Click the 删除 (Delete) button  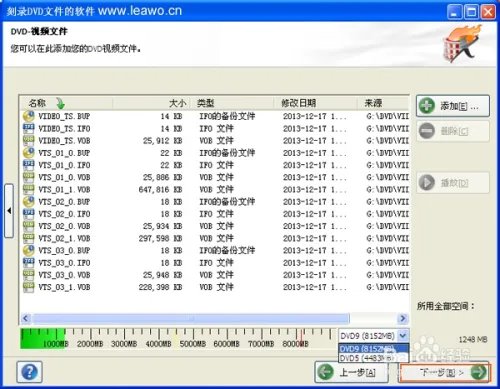coord(453,131)
